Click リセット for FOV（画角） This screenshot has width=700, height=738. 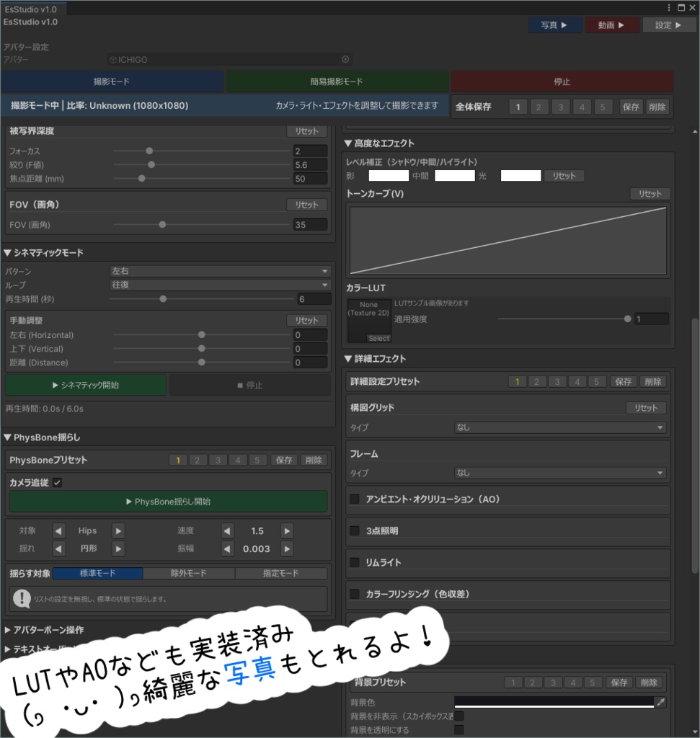pyautogui.click(x=306, y=204)
